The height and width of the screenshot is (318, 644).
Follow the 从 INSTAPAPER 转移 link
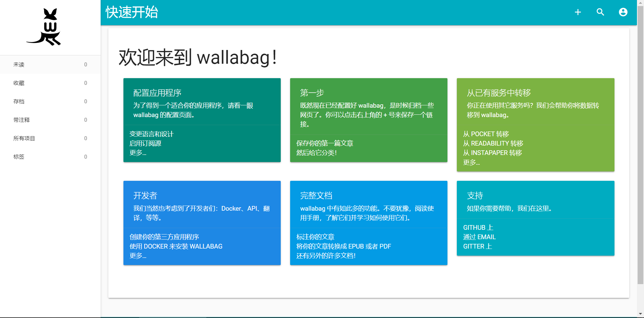tap(492, 153)
